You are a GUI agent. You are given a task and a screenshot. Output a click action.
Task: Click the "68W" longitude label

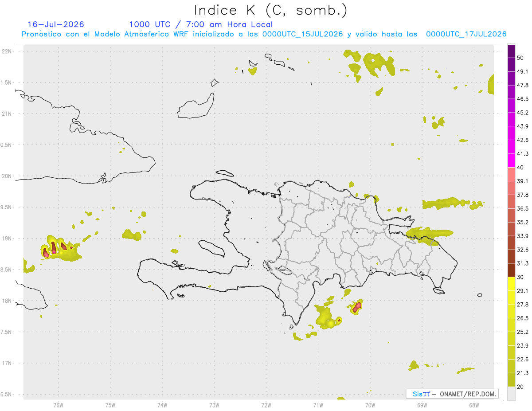click(x=473, y=405)
